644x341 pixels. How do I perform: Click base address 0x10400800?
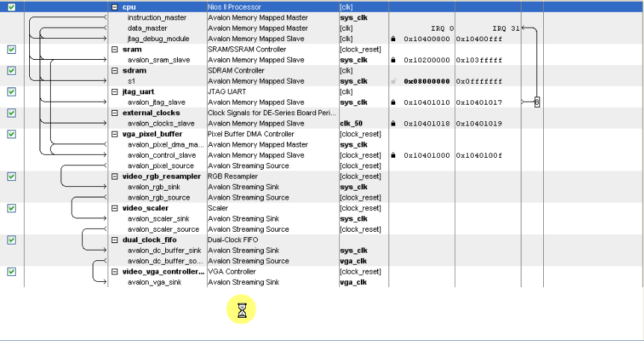(427, 39)
